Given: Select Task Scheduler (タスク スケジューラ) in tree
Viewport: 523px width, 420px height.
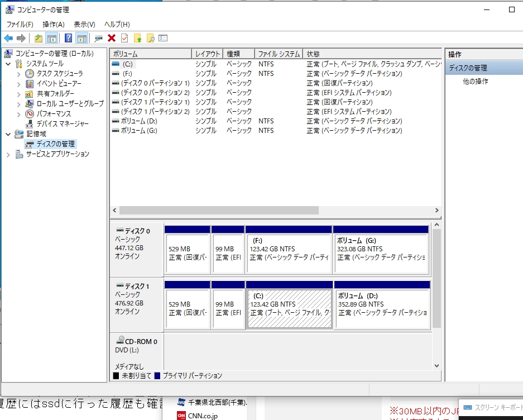Looking at the screenshot, I should coord(60,74).
